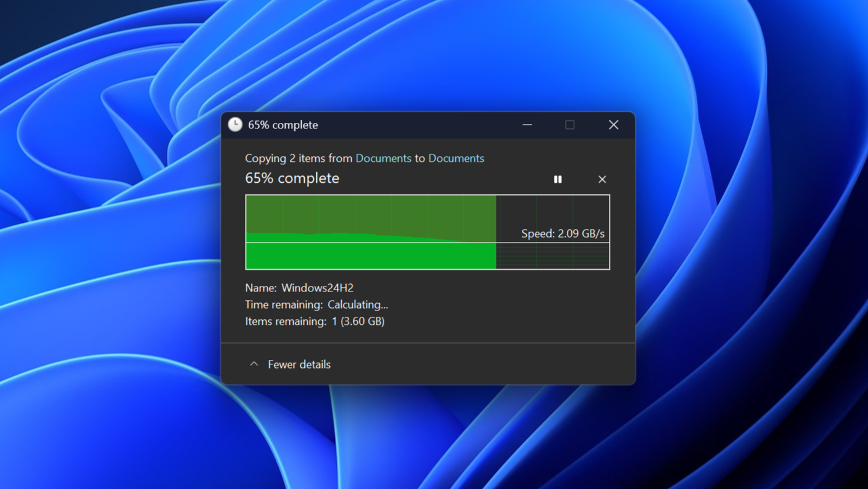The image size is (868, 489).
Task: Click the Time remaining Calculating text
Action: click(x=316, y=304)
